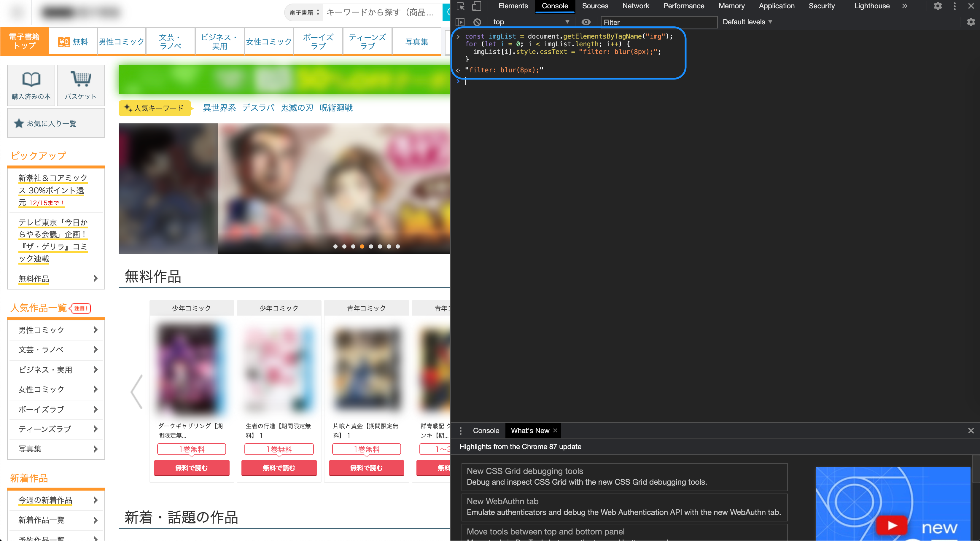Expand the 女性コミック category chevron
This screenshot has height=541, width=980.
[96, 389]
